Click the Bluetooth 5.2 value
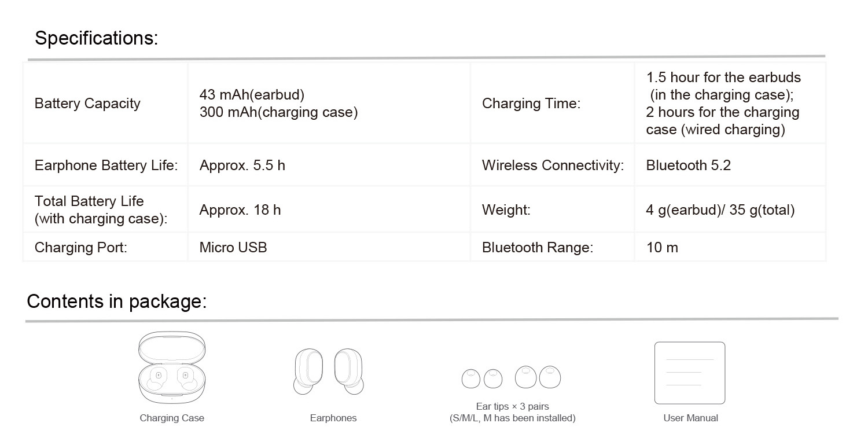The height and width of the screenshot is (434, 868). point(688,165)
